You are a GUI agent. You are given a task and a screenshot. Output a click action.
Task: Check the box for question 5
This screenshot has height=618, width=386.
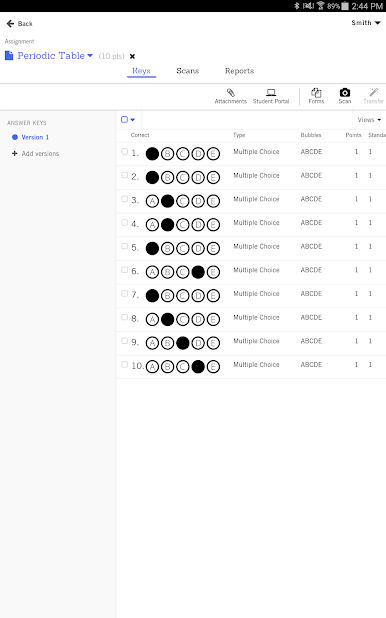[125, 246]
